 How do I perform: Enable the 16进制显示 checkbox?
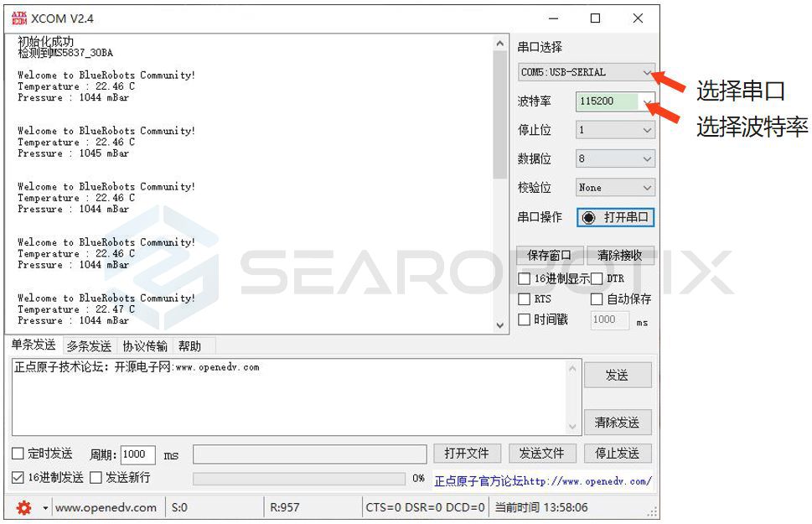(x=525, y=278)
